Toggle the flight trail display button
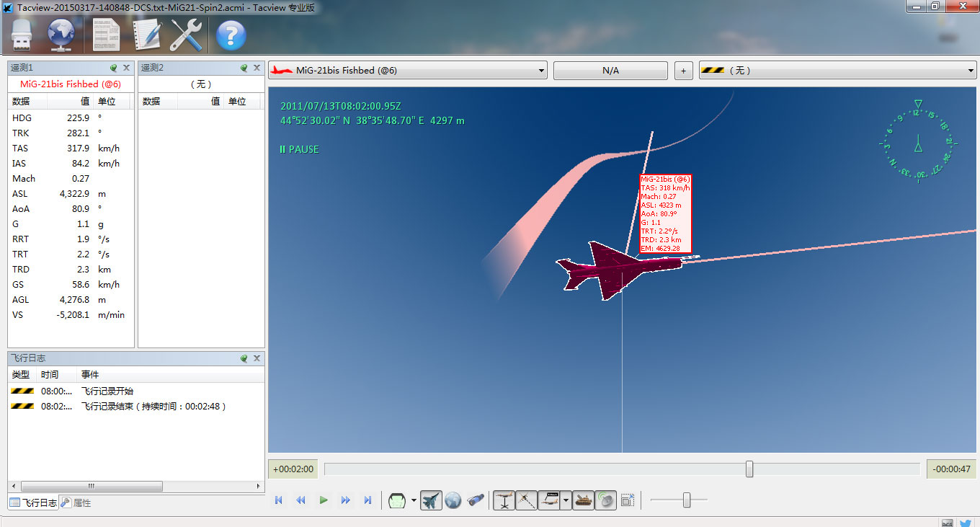 point(526,500)
